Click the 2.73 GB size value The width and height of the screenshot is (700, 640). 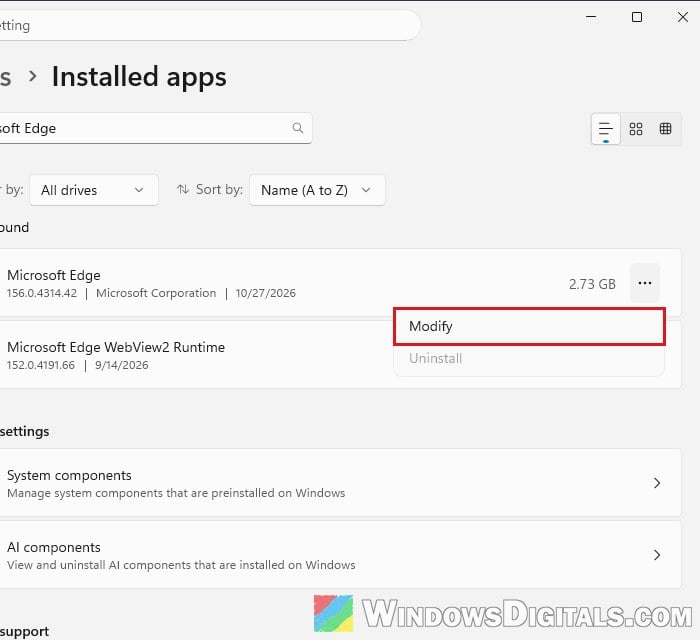pyautogui.click(x=592, y=284)
